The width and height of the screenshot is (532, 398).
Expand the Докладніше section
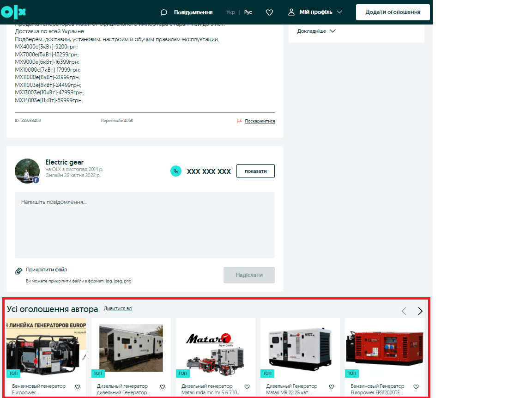tap(316, 31)
